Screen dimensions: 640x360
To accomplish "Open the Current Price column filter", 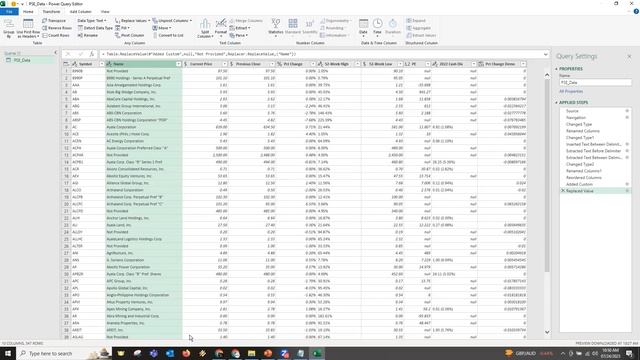I will coord(224,64).
